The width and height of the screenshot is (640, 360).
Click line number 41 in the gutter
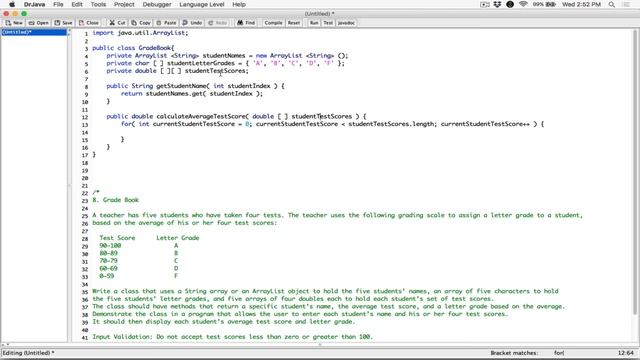pos(85,338)
